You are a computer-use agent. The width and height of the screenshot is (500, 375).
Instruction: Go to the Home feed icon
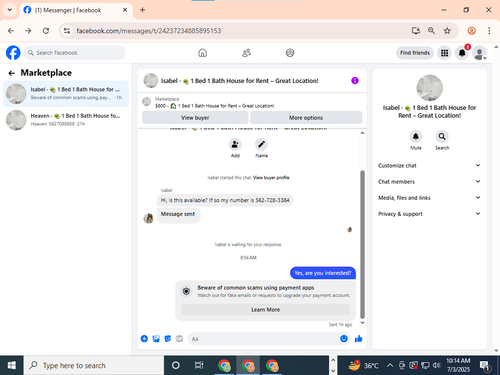coord(202,53)
